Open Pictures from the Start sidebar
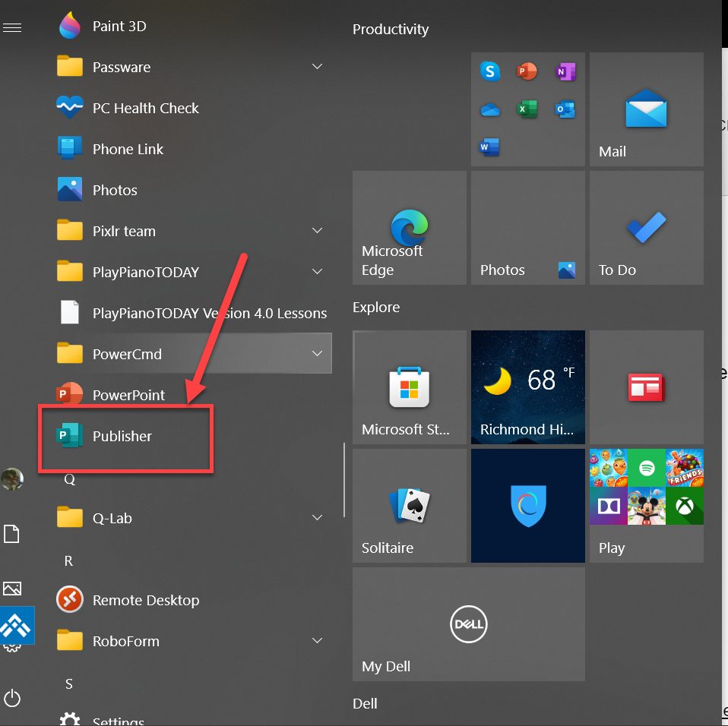This screenshot has height=726, width=728. pos(12,589)
